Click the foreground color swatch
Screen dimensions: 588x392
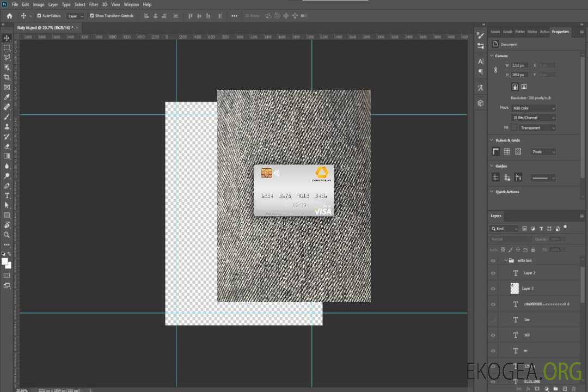tap(5, 262)
